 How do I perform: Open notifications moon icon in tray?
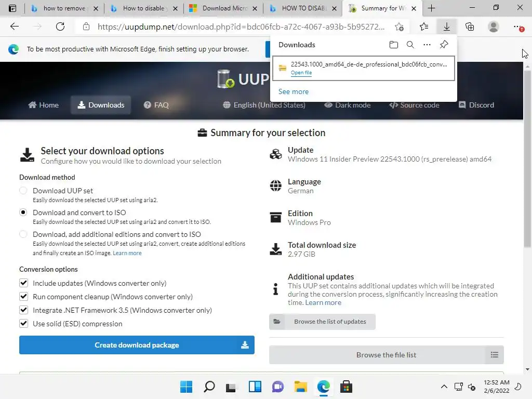(x=518, y=387)
